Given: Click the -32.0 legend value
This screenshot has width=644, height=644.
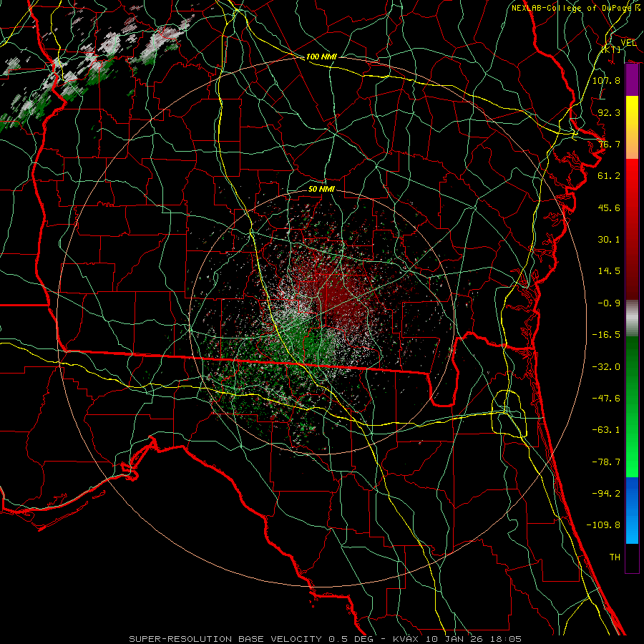Looking at the screenshot, I should pyautogui.click(x=606, y=366).
